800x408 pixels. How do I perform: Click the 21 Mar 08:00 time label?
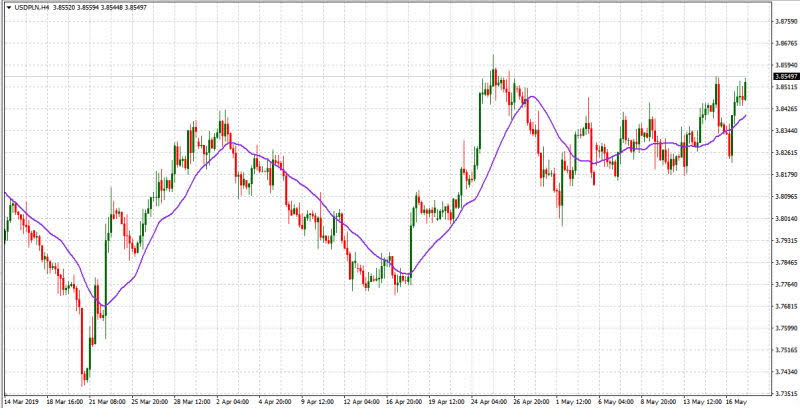106,402
